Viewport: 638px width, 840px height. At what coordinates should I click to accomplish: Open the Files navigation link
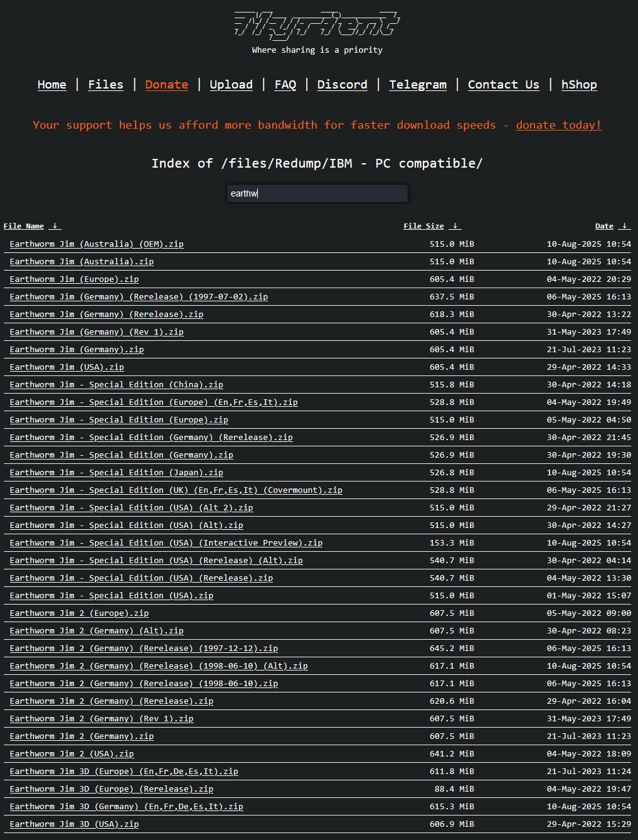(x=105, y=85)
